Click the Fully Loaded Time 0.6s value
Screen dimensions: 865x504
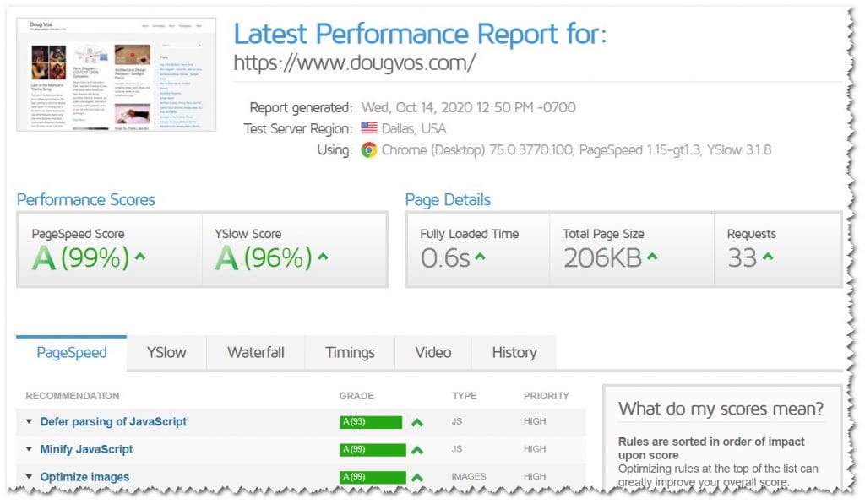click(x=445, y=258)
